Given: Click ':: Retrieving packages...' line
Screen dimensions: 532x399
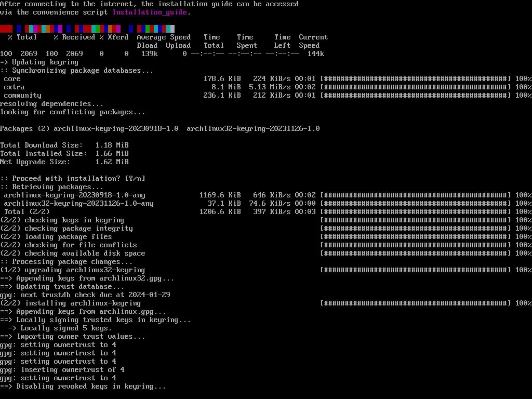Looking at the screenshot, I should [51, 187].
